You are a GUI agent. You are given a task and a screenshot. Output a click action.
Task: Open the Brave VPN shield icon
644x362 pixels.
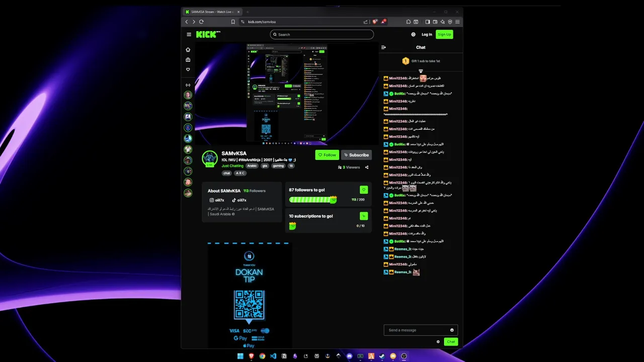tap(450, 22)
